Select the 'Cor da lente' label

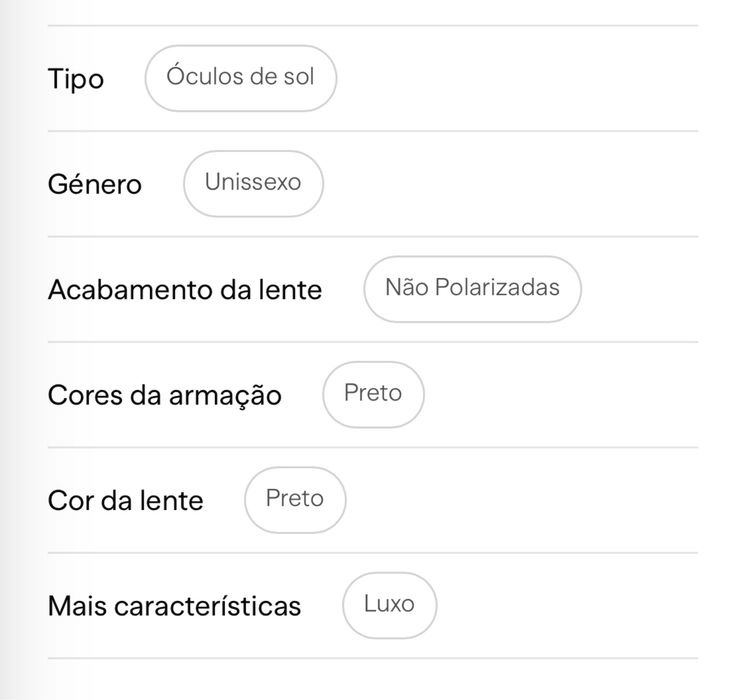point(126,501)
